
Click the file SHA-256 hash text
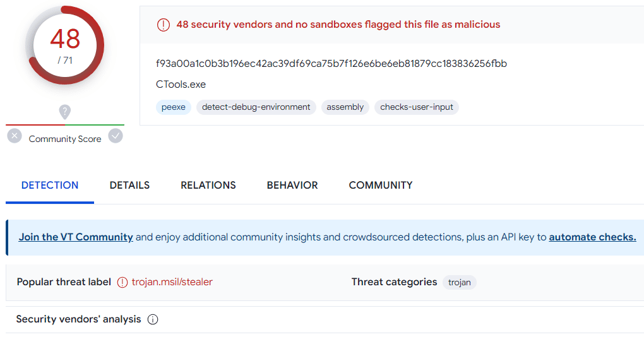(331, 64)
